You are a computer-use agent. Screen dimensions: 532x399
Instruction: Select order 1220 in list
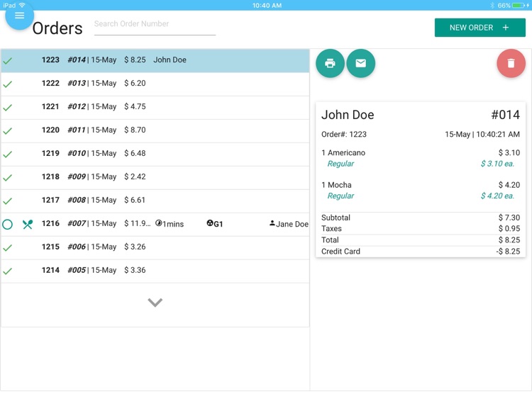coord(155,130)
